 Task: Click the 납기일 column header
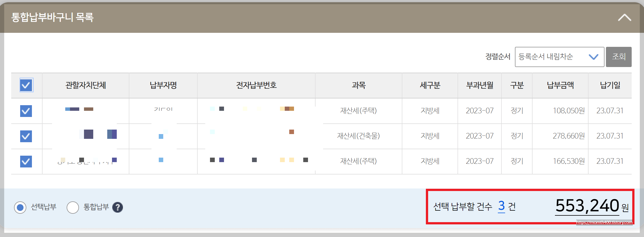pyautogui.click(x=610, y=85)
